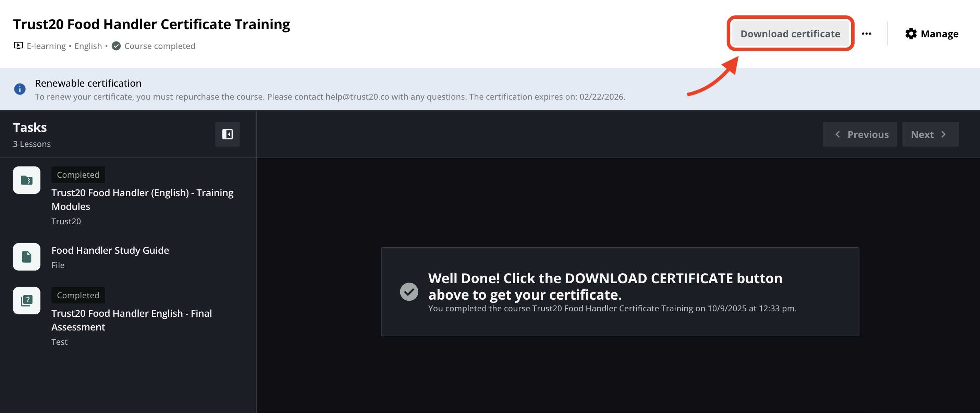Image resolution: width=980 pixels, height=413 pixels.
Task: Go to the Next lesson
Action: tap(930, 134)
